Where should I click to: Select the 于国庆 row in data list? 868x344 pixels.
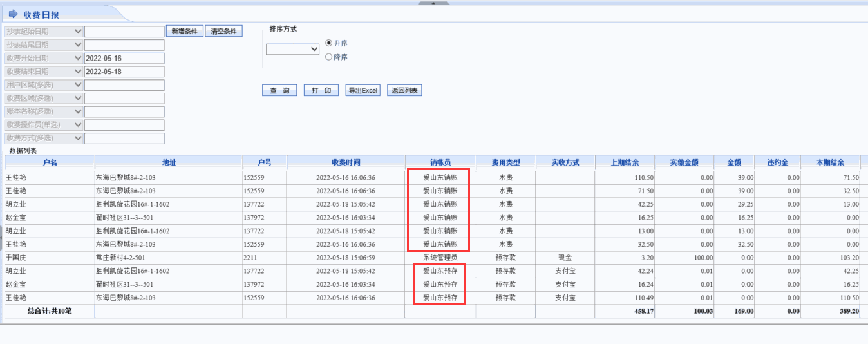point(49,258)
